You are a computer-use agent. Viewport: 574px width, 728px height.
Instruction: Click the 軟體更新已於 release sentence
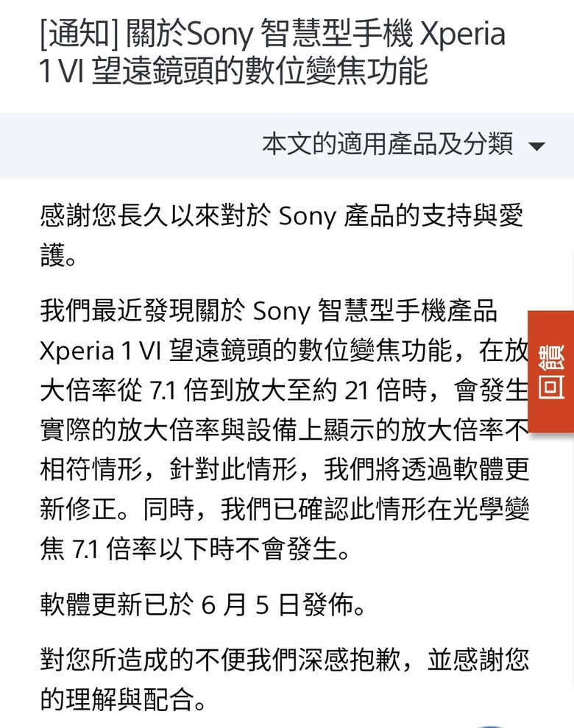click(202, 605)
